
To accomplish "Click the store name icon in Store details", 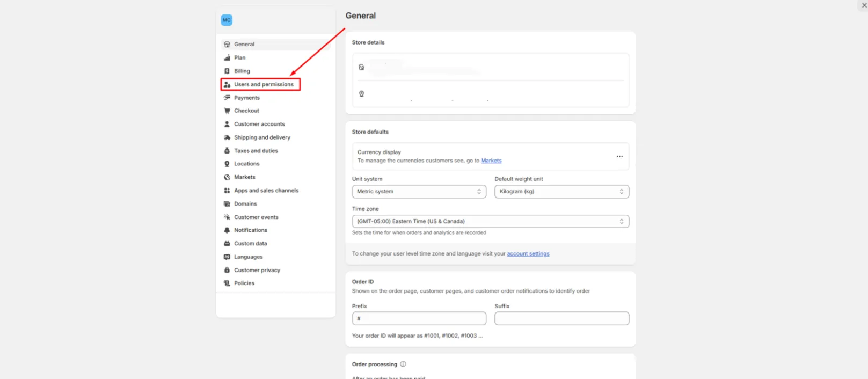I will [x=361, y=67].
